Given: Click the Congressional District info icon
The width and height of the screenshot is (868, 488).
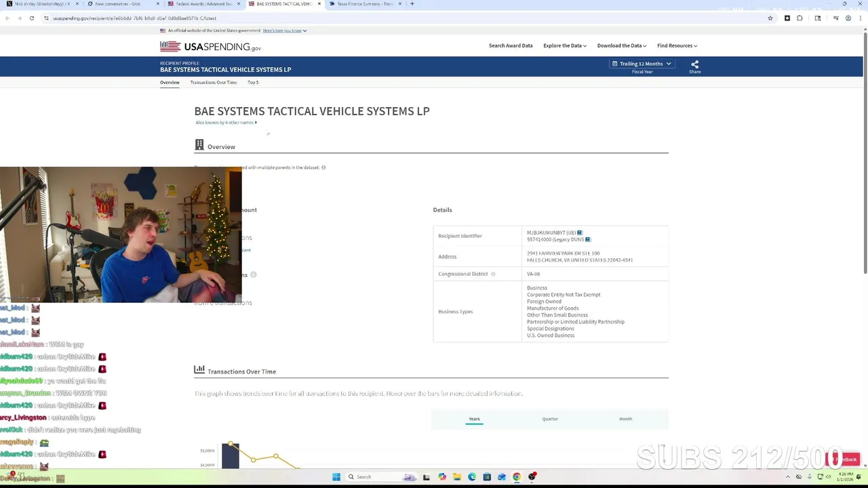Looking at the screenshot, I should (493, 274).
